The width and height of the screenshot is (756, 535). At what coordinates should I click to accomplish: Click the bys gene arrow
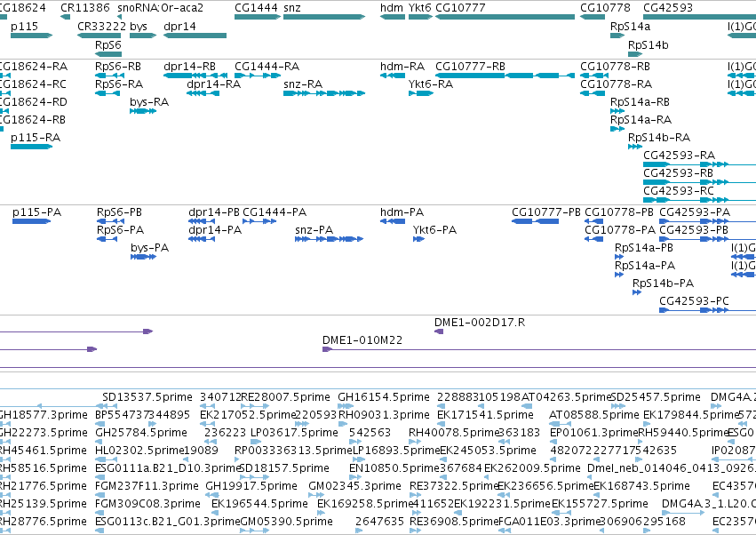click(143, 36)
